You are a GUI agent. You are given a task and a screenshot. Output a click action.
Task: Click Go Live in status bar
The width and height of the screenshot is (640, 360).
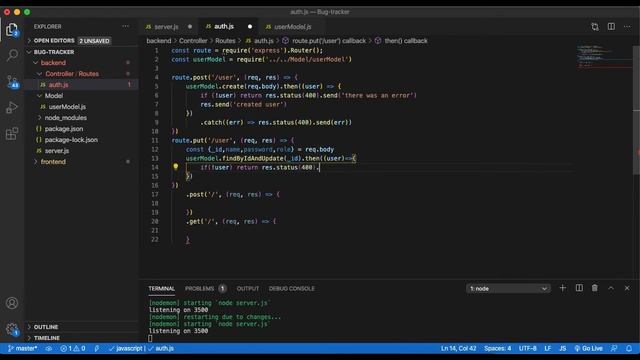589,349
